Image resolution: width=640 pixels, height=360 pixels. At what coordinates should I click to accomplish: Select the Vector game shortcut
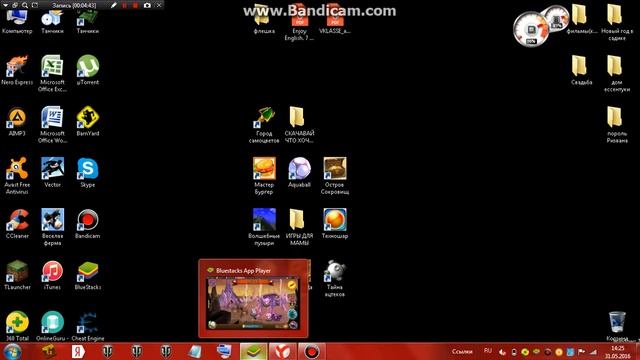click(52, 173)
